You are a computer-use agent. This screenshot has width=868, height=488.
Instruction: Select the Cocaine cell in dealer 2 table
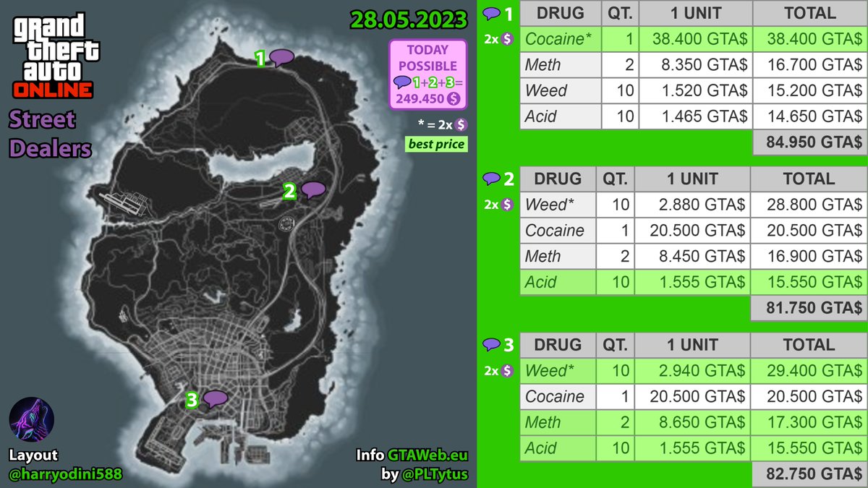(558, 231)
